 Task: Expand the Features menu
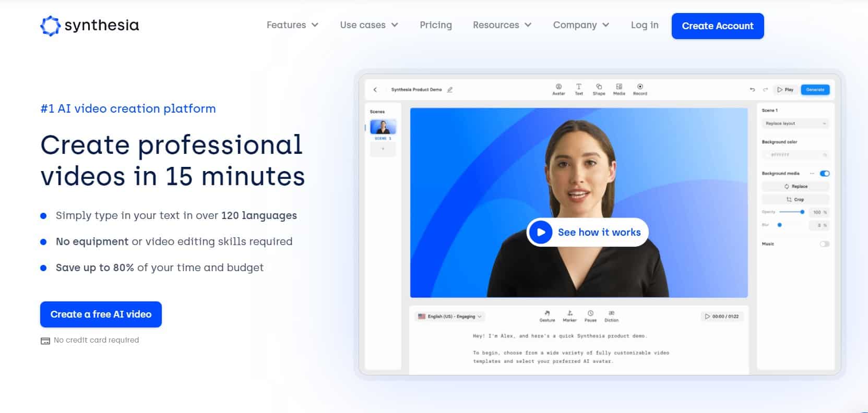tap(292, 25)
